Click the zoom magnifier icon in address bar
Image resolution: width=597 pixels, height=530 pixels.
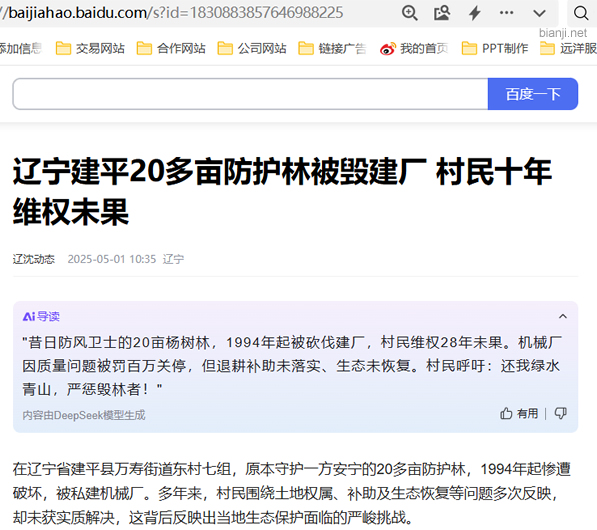(410, 13)
